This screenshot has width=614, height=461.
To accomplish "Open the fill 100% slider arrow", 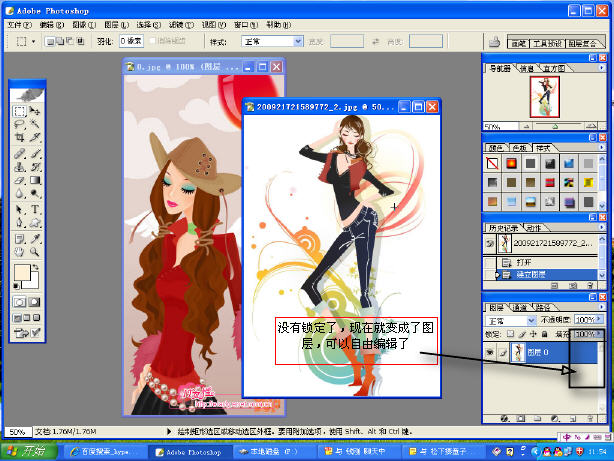I will pos(599,334).
